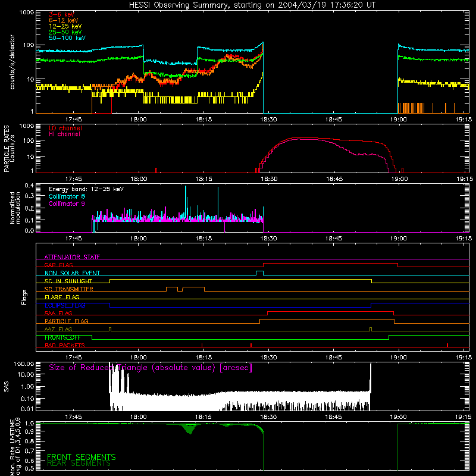Click the 0.5 tick label on the livetime axis

(29, 468)
